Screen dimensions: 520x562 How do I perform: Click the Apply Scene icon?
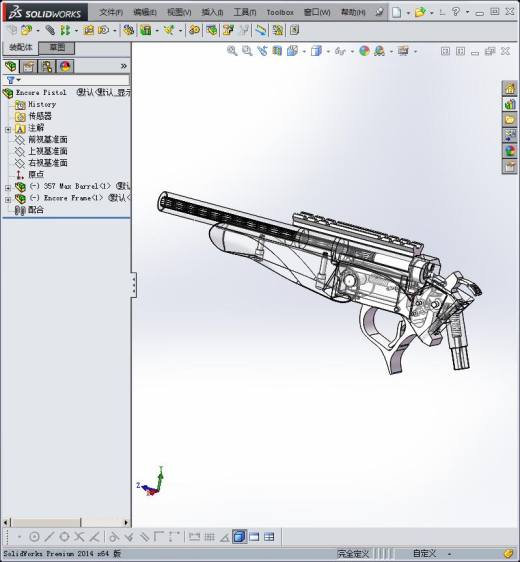[379, 51]
